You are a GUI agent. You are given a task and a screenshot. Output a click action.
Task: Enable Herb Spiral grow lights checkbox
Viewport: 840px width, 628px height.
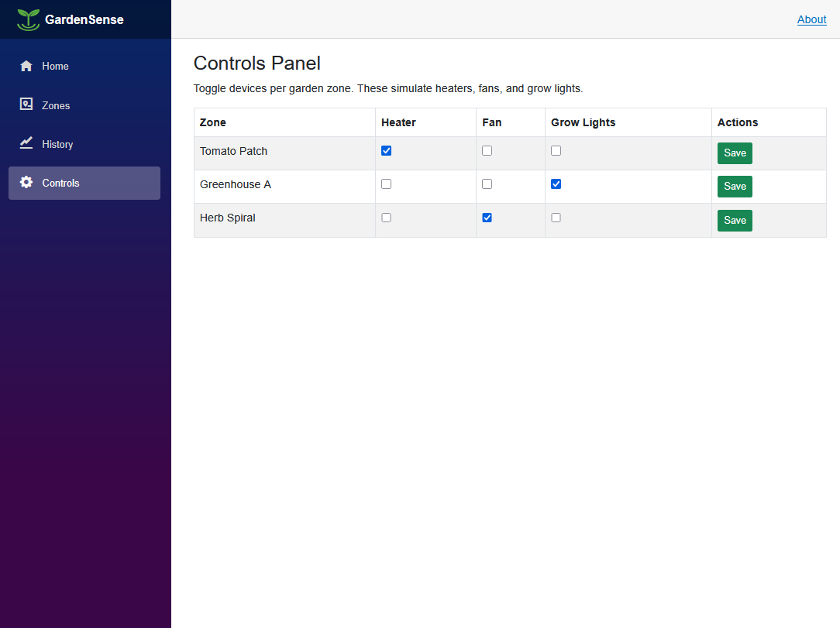click(x=556, y=218)
